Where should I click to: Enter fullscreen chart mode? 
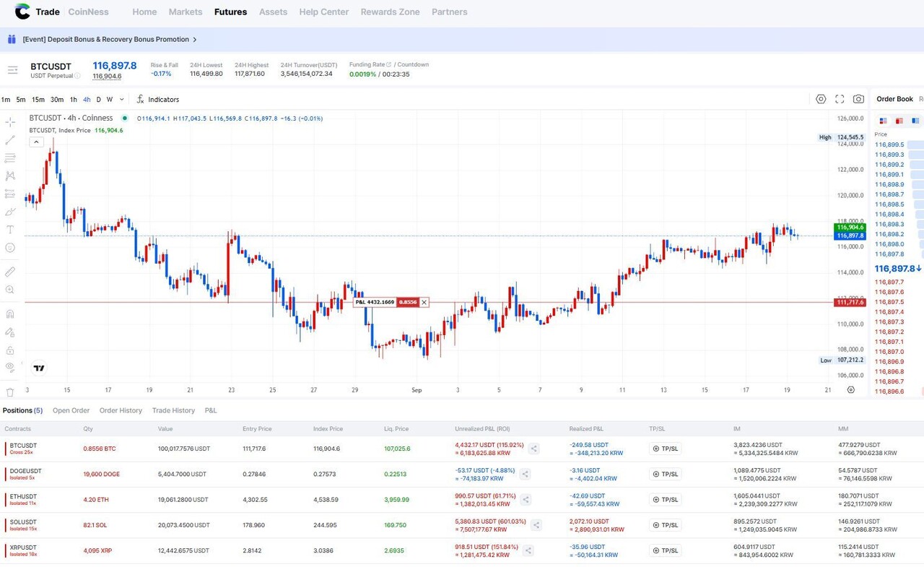click(x=840, y=99)
